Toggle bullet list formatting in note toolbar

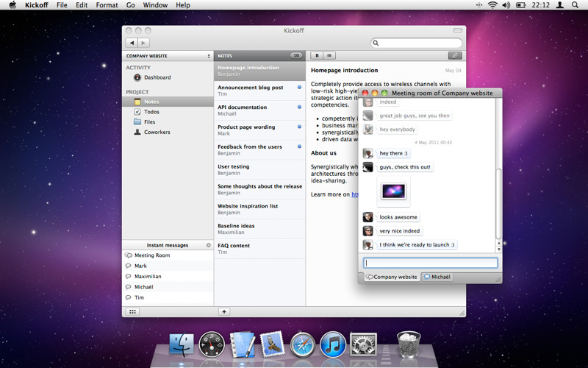point(329,56)
